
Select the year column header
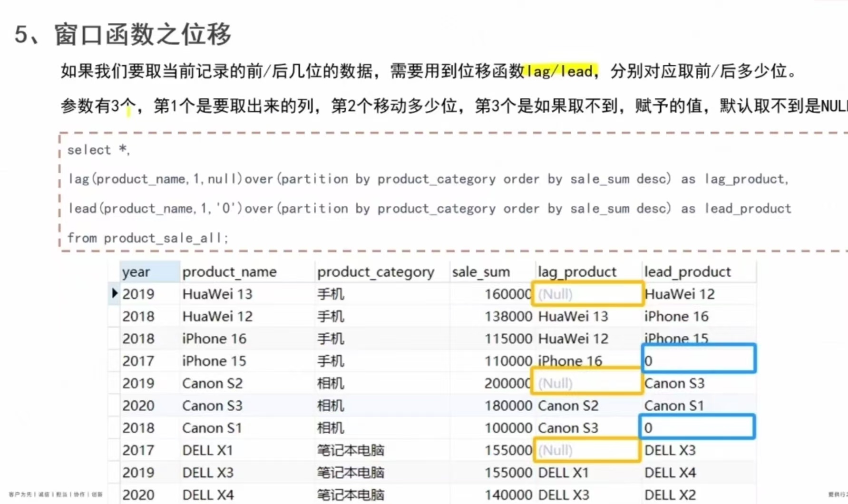(x=150, y=271)
